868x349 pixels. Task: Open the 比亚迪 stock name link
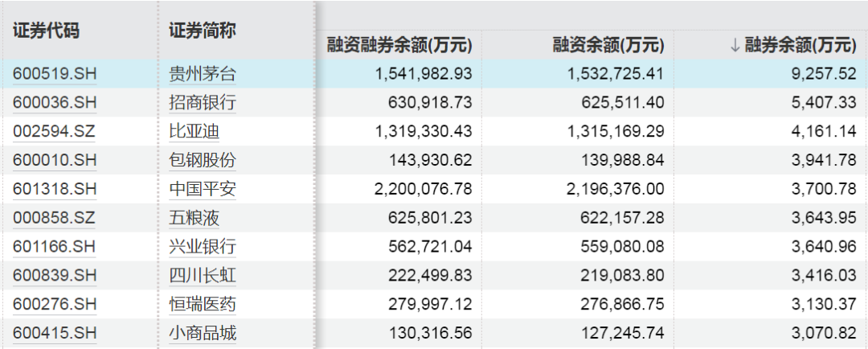click(194, 131)
